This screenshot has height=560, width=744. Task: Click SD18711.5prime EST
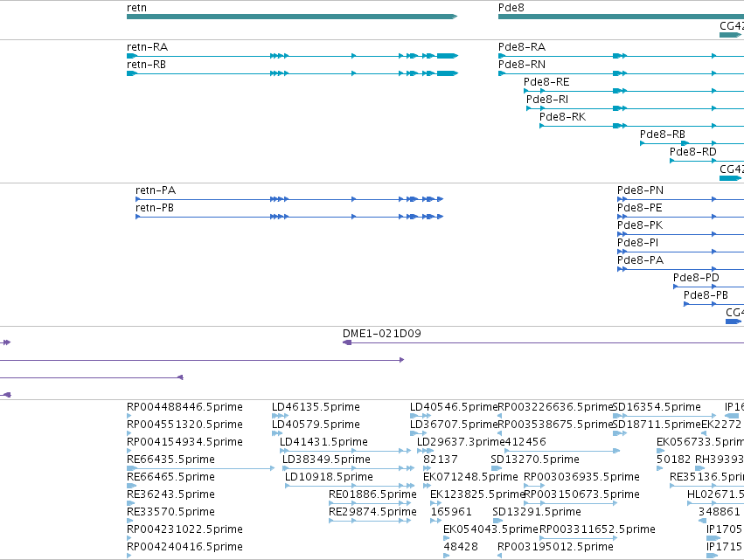click(620, 433)
